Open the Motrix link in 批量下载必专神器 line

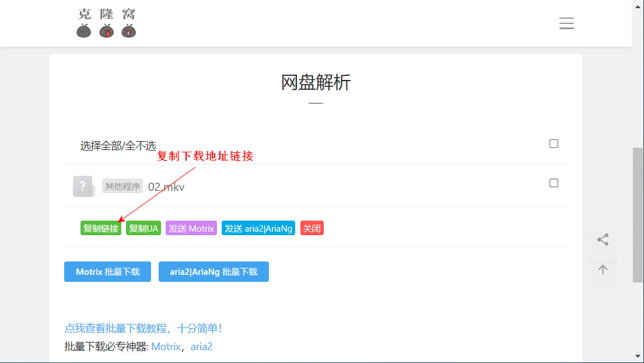pyautogui.click(x=166, y=347)
